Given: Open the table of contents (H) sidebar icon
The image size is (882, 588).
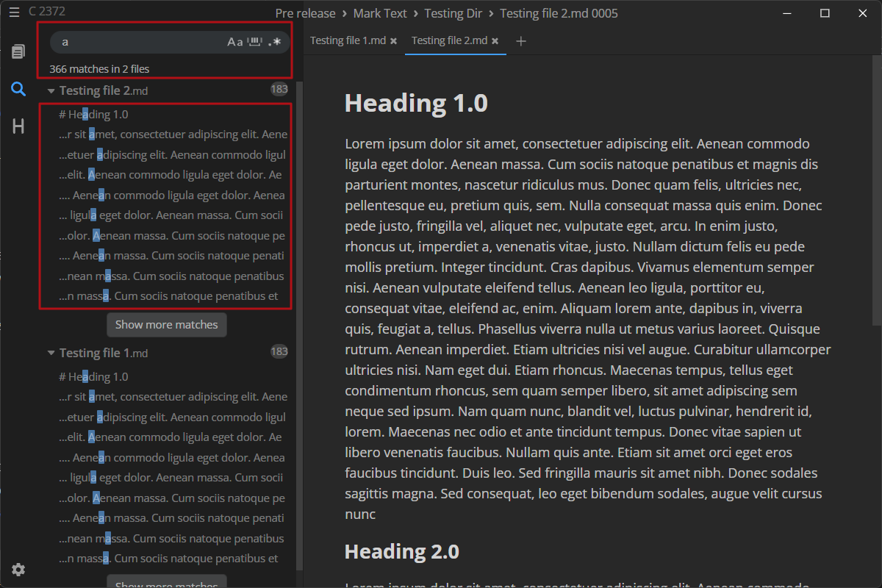Looking at the screenshot, I should pos(18,126).
